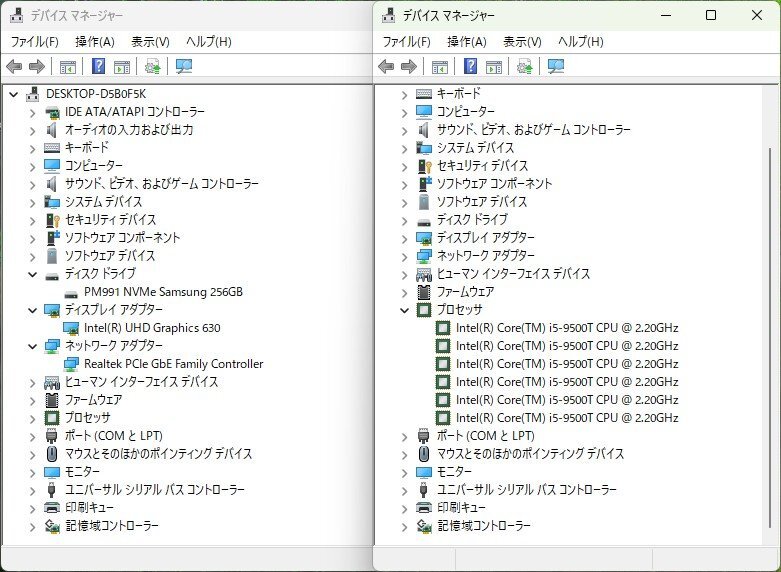Select ソフトウェア コンポーネント label in right window
The width and height of the screenshot is (781, 572).
(x=494, y=184)
